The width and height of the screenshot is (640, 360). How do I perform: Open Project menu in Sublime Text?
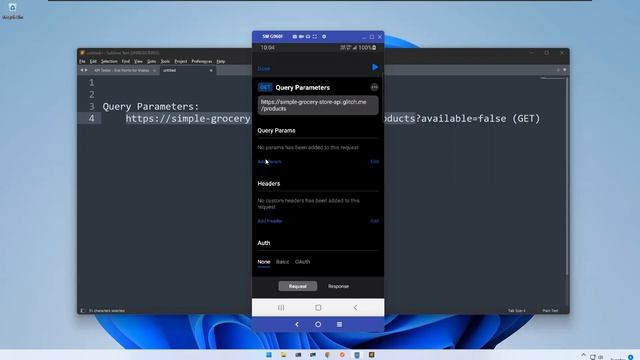pyautogui.click(x=181, y=61)
